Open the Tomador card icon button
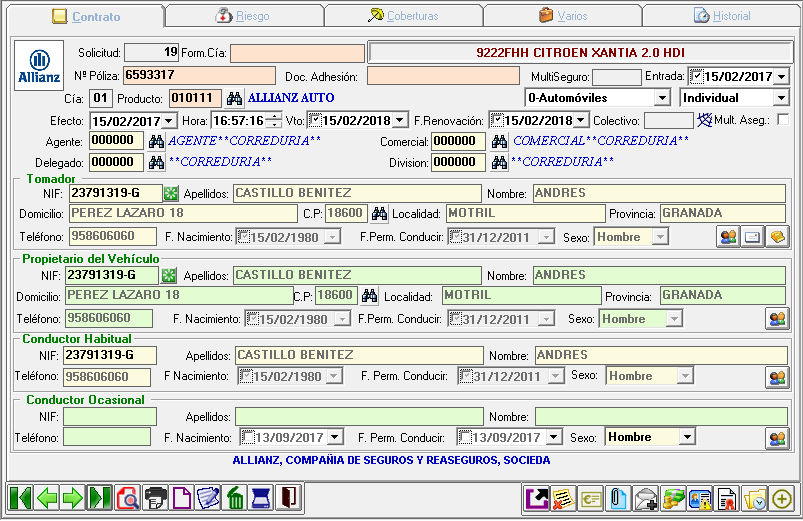803x521 pixels. pyautogui.click(x=752, y=237)
